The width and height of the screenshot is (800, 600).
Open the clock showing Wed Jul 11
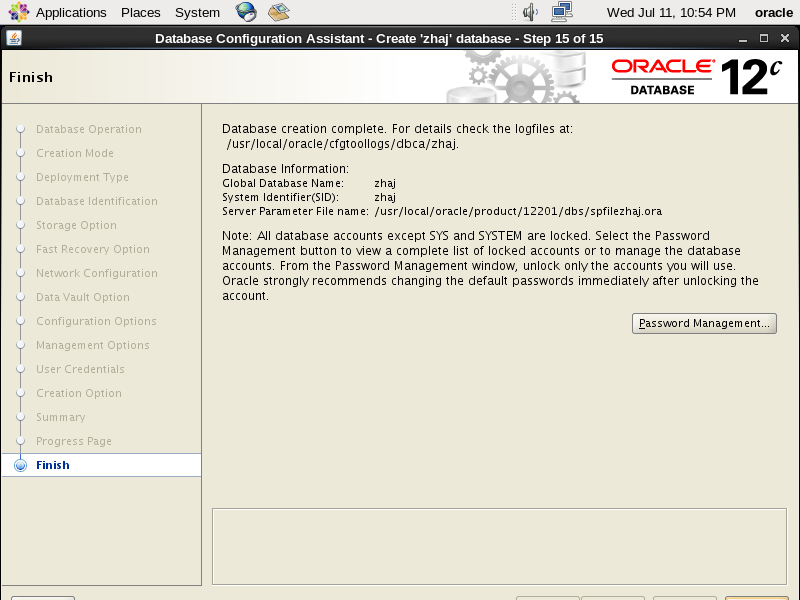671,12
